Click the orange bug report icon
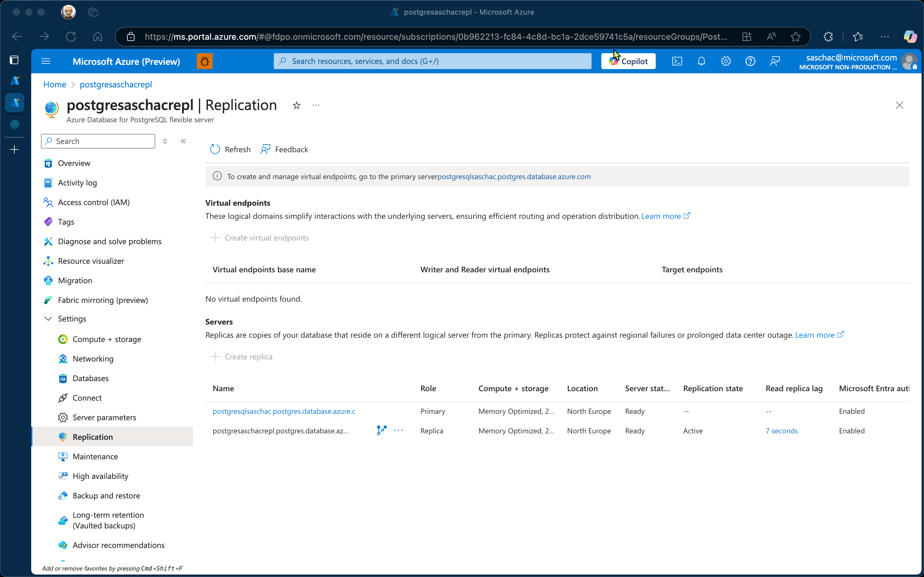Screen dimensions: 924x577 click(204, 61)
